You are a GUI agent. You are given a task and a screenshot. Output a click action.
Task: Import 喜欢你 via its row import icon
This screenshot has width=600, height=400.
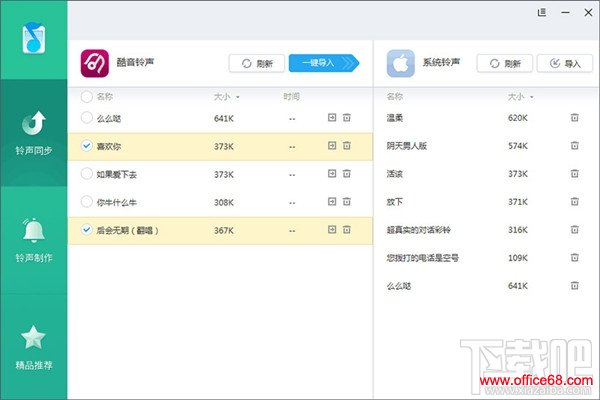pyautogui.click(x=332, y=145)
